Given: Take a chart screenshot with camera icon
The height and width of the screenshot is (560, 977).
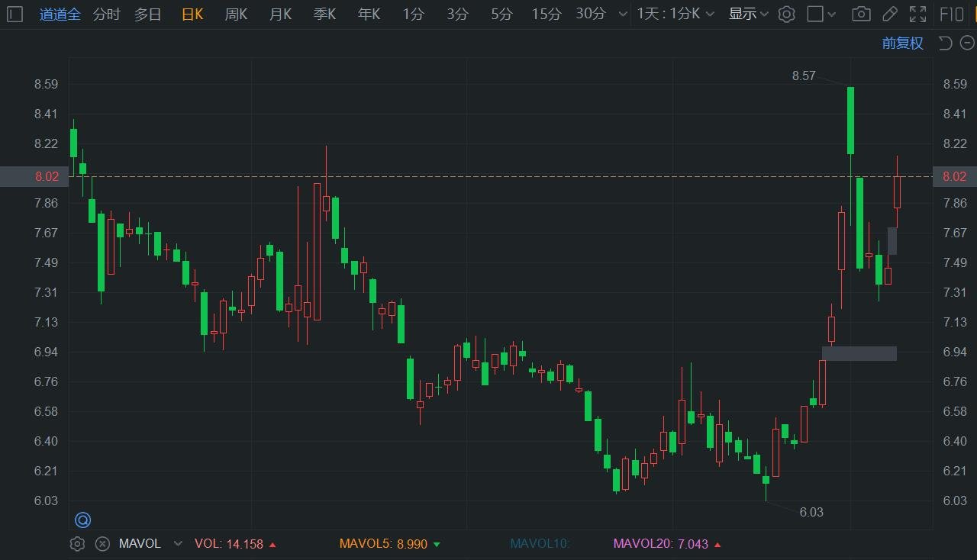Looking at the screenshot, I should pyautogui.click(x=861, y=14).
